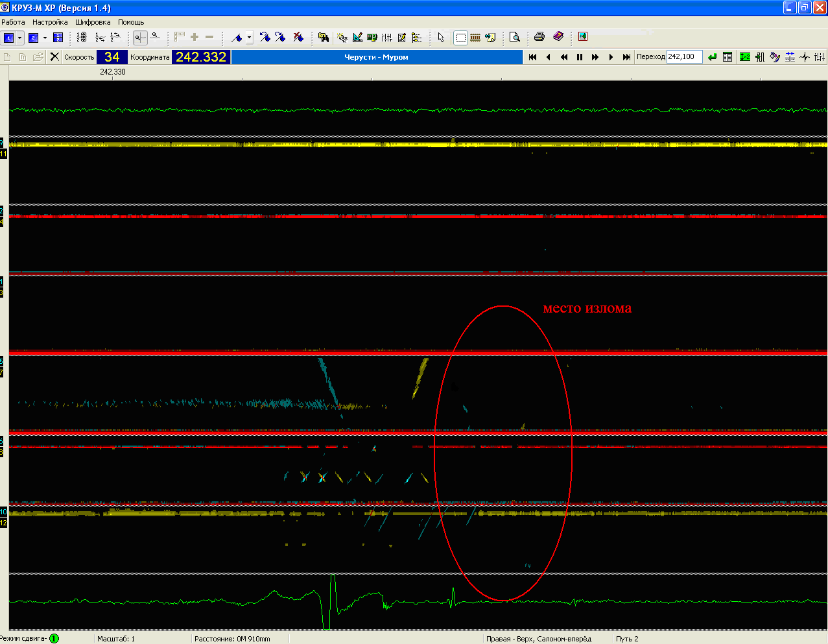The height and width of the screenshot is (644, 828).
Task: Select the pressed-in signal marker toggle
Action: coord(140,38)
